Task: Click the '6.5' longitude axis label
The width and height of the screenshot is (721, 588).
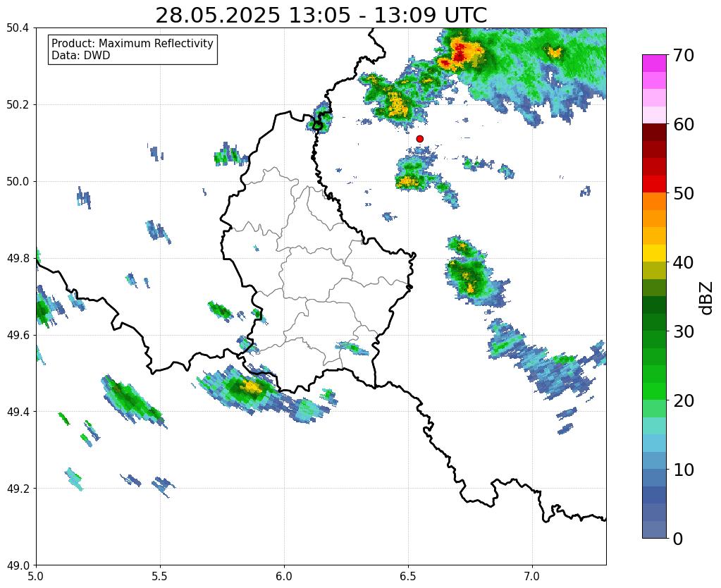Action: (408, 577)
